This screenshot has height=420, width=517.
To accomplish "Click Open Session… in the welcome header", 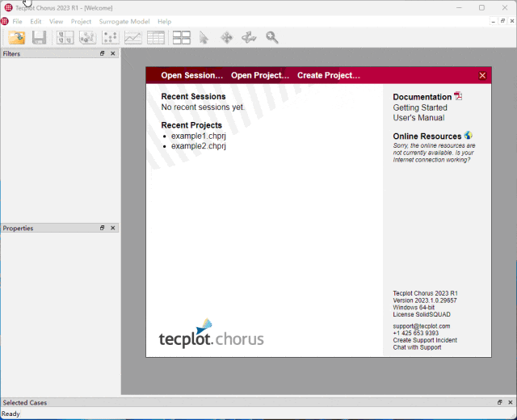I will click(x=192, y=75).
